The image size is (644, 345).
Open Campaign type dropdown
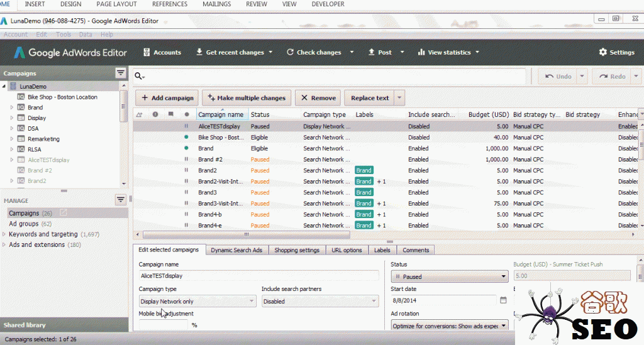coord(197,301)
